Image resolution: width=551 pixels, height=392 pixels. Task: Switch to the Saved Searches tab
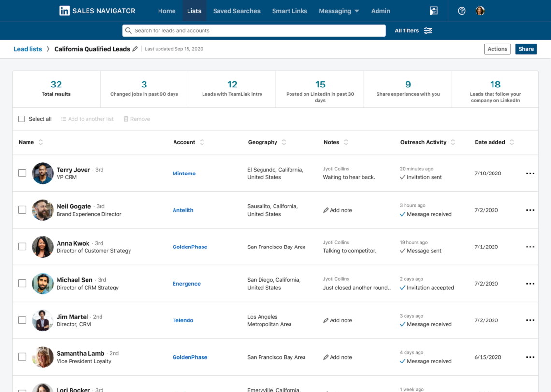point(236,10)
